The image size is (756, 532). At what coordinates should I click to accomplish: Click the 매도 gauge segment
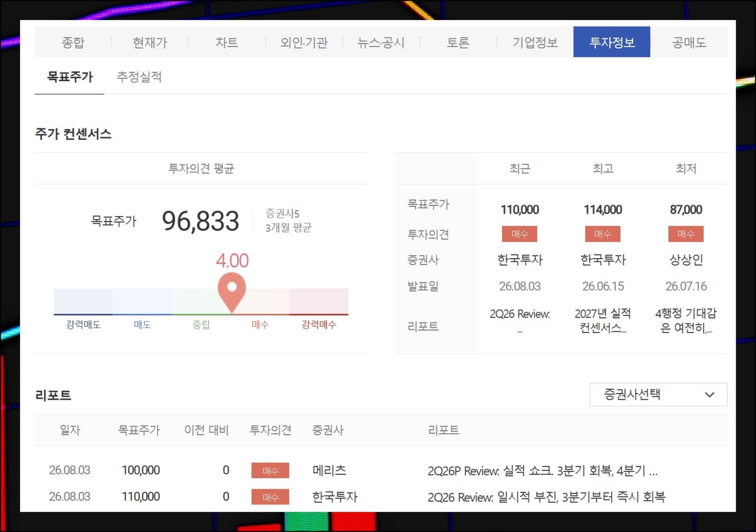[142, 302]
